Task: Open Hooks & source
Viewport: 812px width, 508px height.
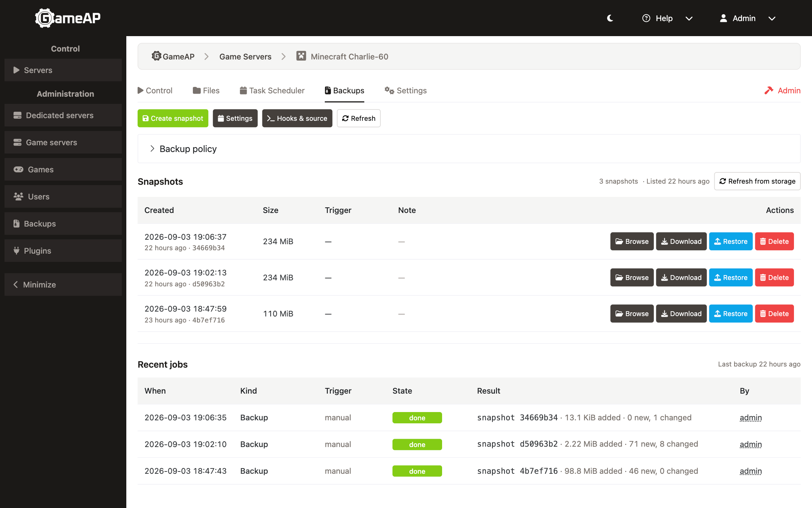Action: 297,118
